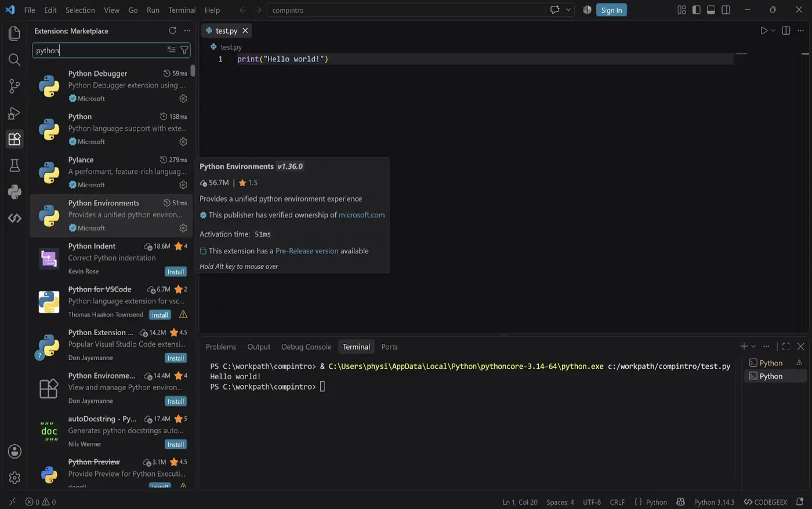Open the extensions filter funnel

click(184, 50)
